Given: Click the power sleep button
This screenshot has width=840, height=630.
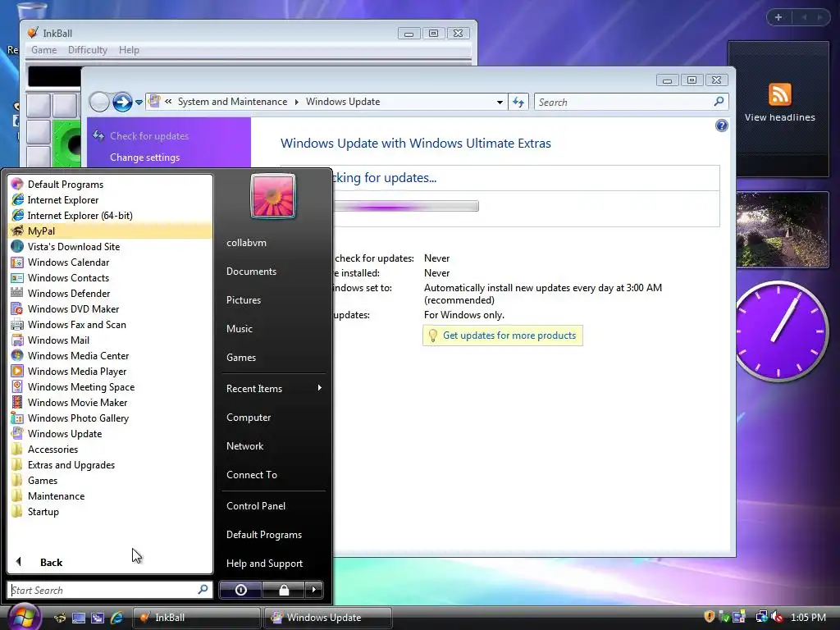Looking at the screenshot, I should pos(240,590).
